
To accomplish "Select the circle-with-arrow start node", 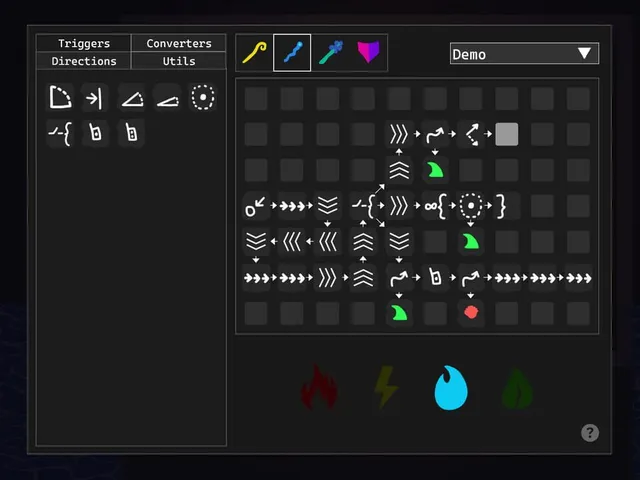I will 256,206.
